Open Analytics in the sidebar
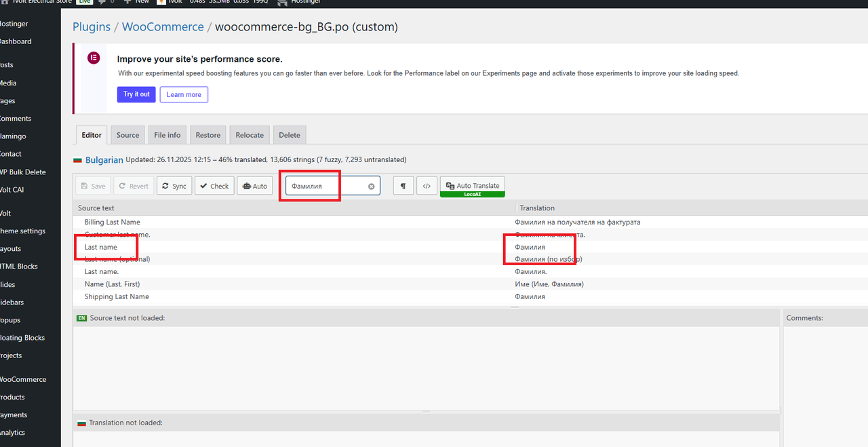 tap(12, 432)
